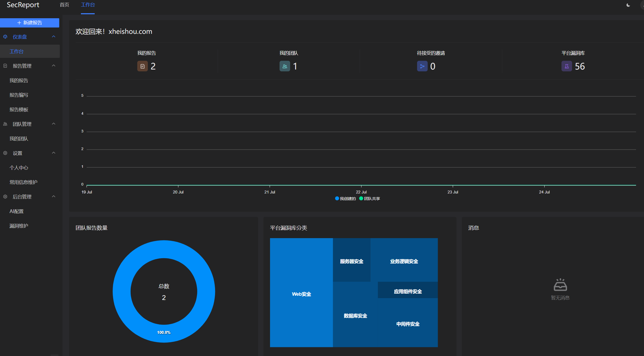
Task: Click the blue donut chart ring
Action: [122, 292]
